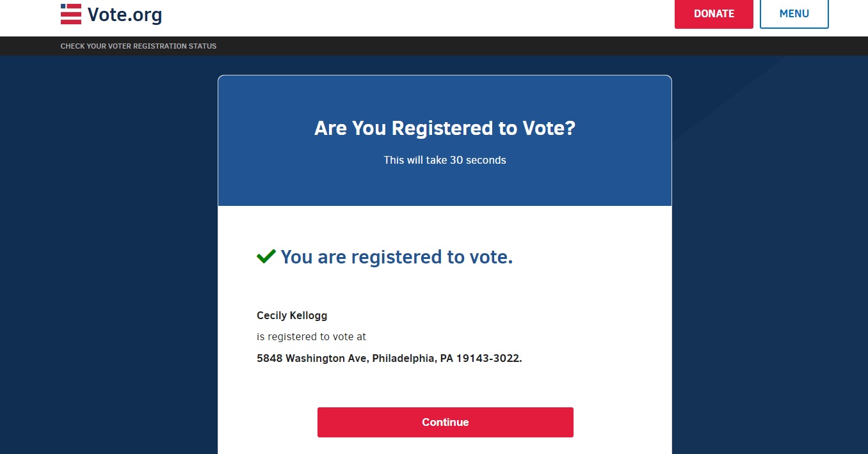868x454 pixels.
Task: Click the dark navy background left of card
Action: [109, 256]
